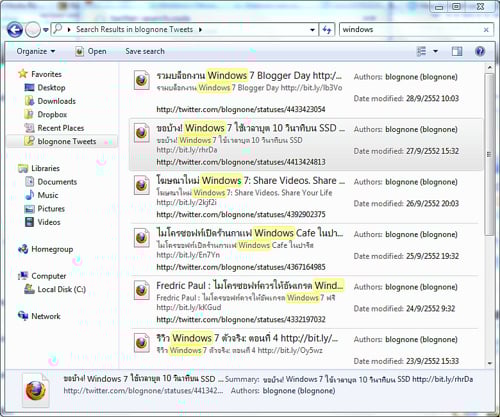Click the Music note icon

point(30,195)
